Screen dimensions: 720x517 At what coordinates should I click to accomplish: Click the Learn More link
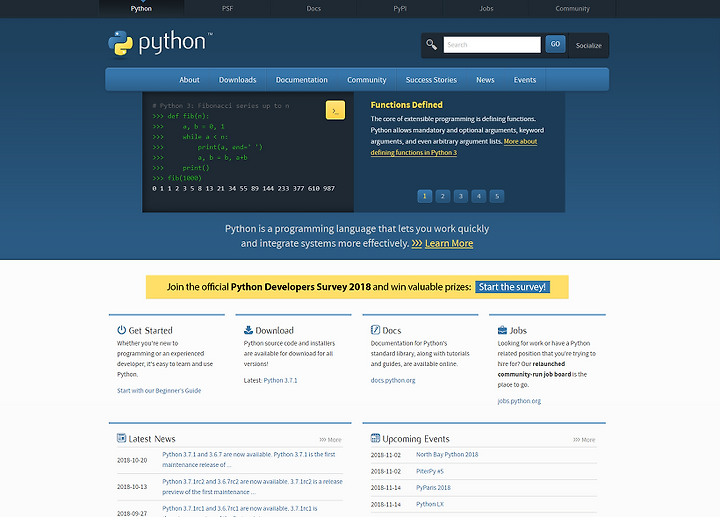pos(449,243)
